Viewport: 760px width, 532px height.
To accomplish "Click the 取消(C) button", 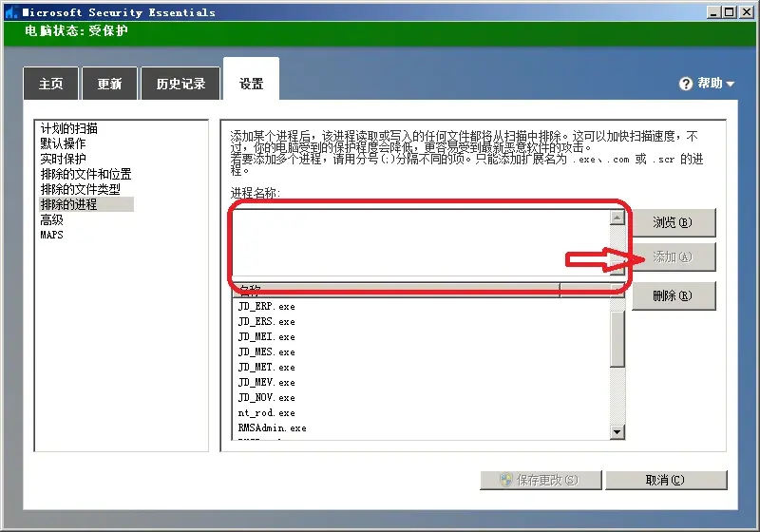I will point(666,480).
